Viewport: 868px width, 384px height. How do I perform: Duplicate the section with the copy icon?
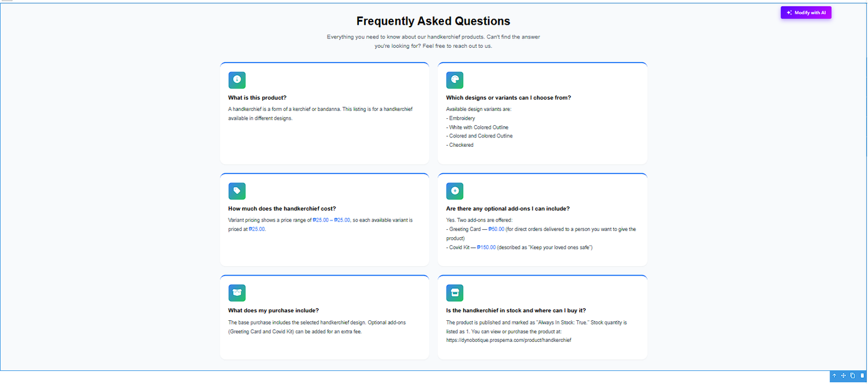(x=852, y=376)
